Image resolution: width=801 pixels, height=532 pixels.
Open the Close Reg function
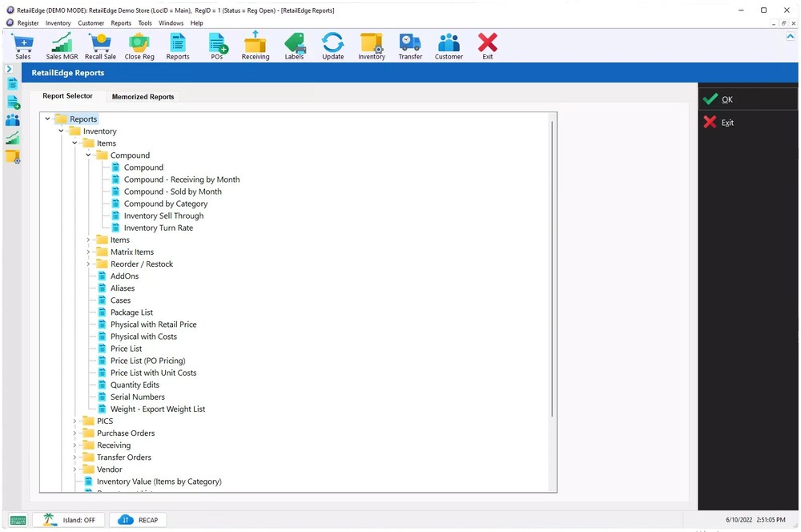tap(139, 46)
